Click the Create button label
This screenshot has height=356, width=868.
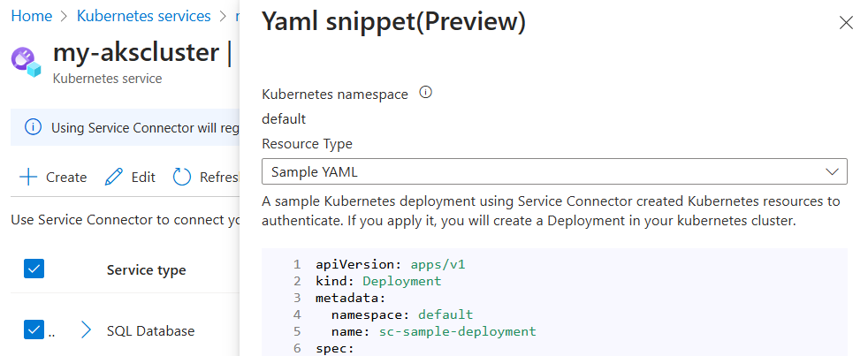coord(66,177)
